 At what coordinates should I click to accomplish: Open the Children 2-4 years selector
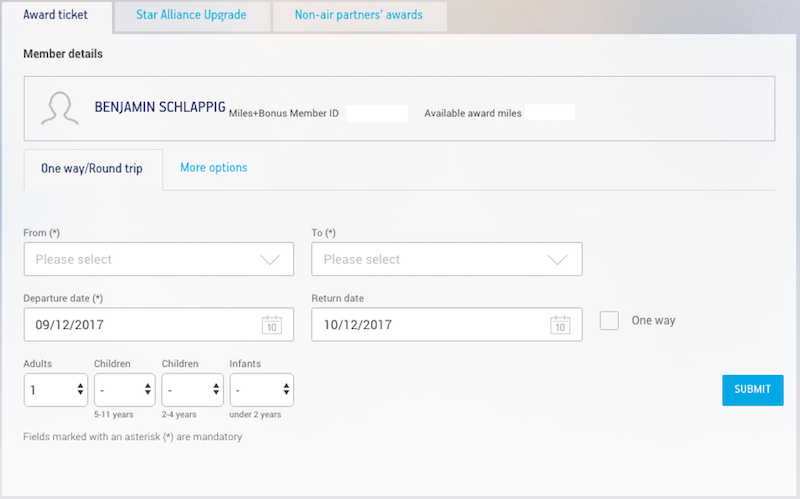(192, 390)
